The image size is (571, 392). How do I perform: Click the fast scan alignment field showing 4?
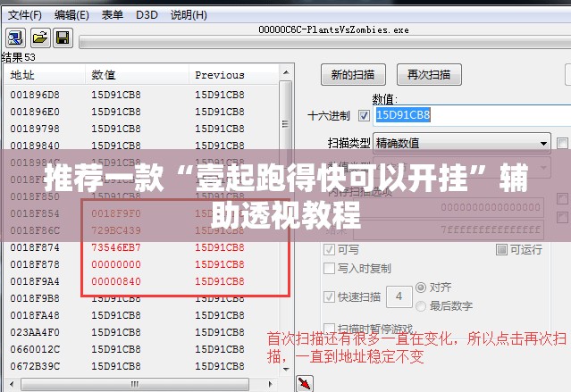[399, 296]
